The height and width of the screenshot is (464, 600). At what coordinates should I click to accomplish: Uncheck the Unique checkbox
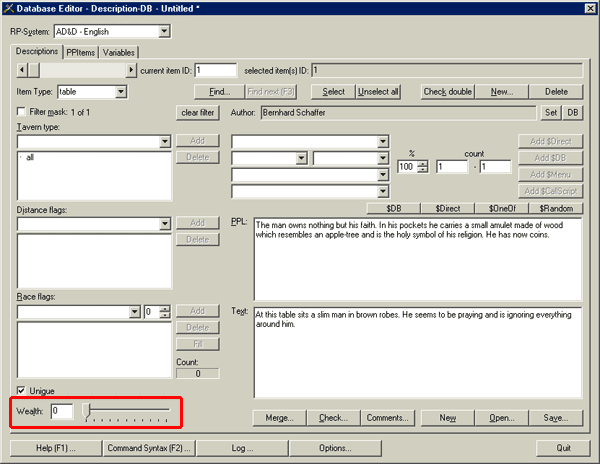click(22, 391)
